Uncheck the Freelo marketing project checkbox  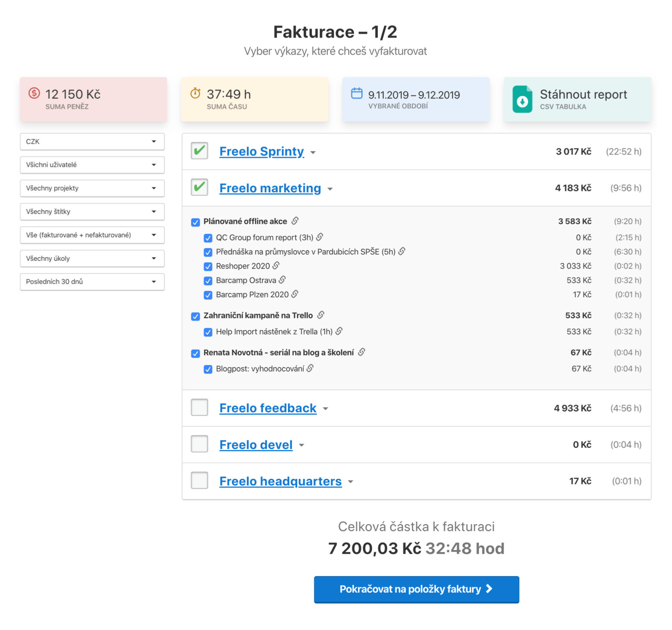[199, 187]
